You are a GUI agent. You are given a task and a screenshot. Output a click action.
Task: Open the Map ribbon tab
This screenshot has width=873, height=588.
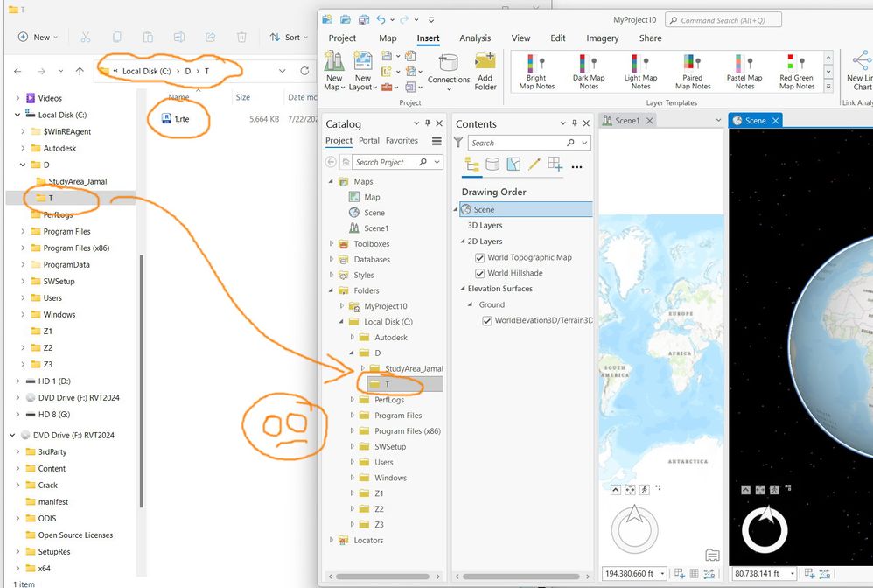pos(388,38)
